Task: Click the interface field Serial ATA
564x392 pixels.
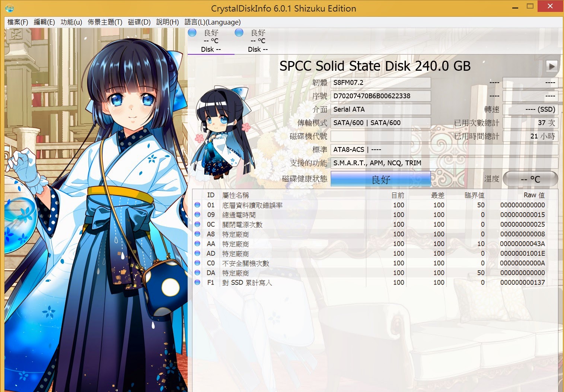Action: (381, 109)
